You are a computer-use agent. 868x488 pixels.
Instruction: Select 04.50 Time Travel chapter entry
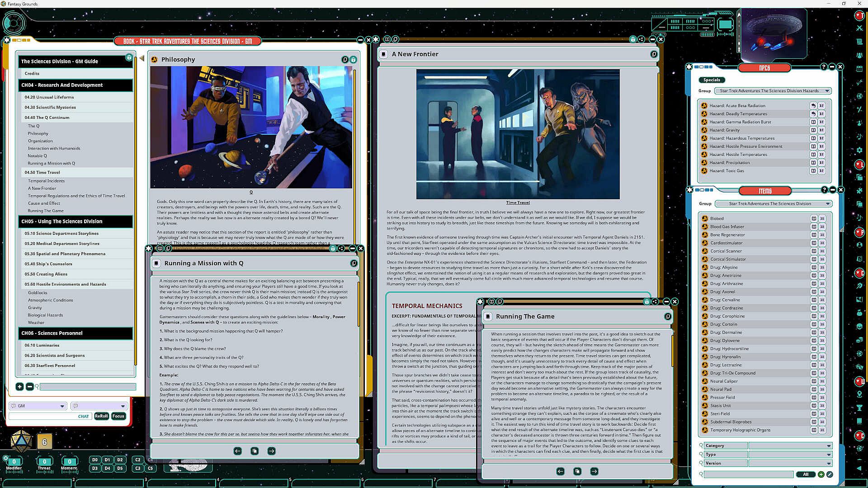pyautogui.click(x=42, y=173)
